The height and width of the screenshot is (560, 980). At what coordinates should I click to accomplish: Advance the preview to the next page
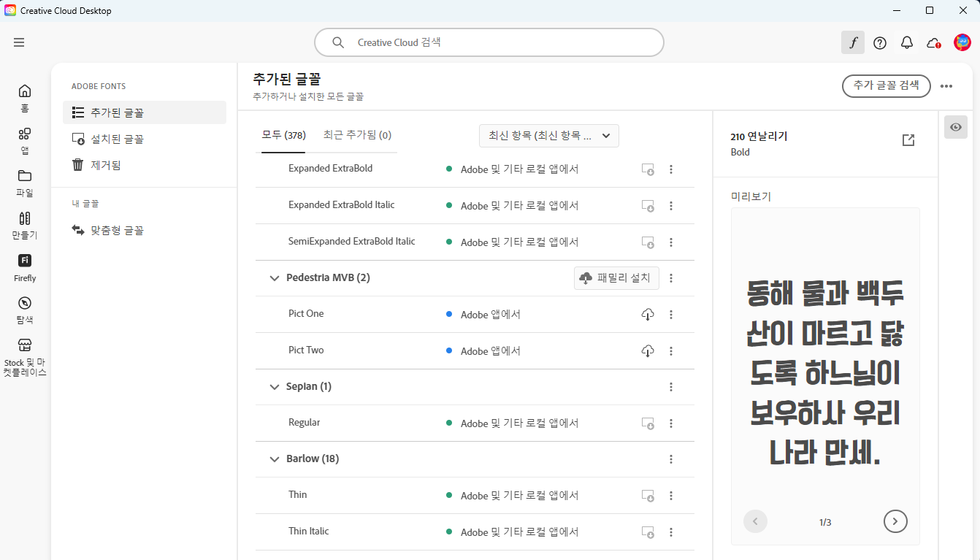pyautogui.click(x=895, y=521)
